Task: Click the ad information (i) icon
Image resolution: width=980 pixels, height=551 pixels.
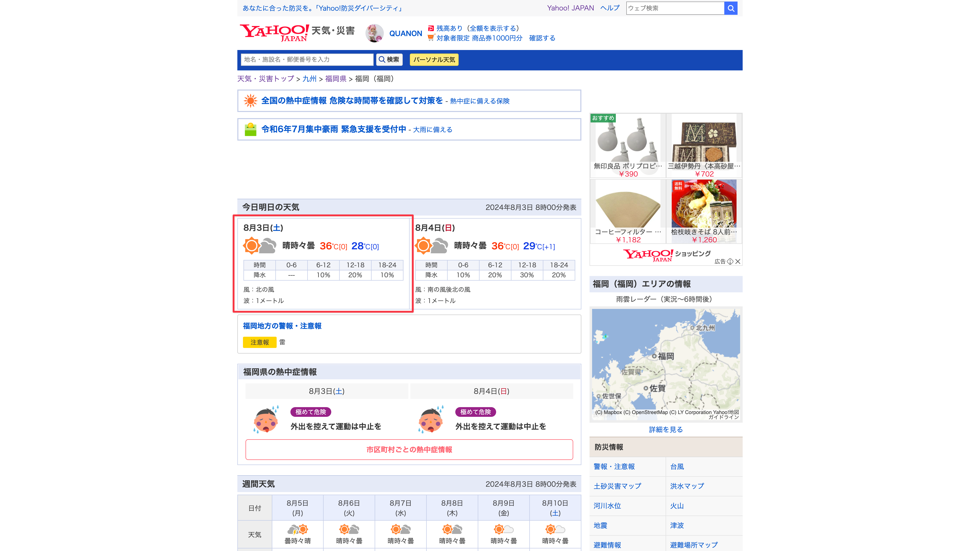Action: coord(730,262)
